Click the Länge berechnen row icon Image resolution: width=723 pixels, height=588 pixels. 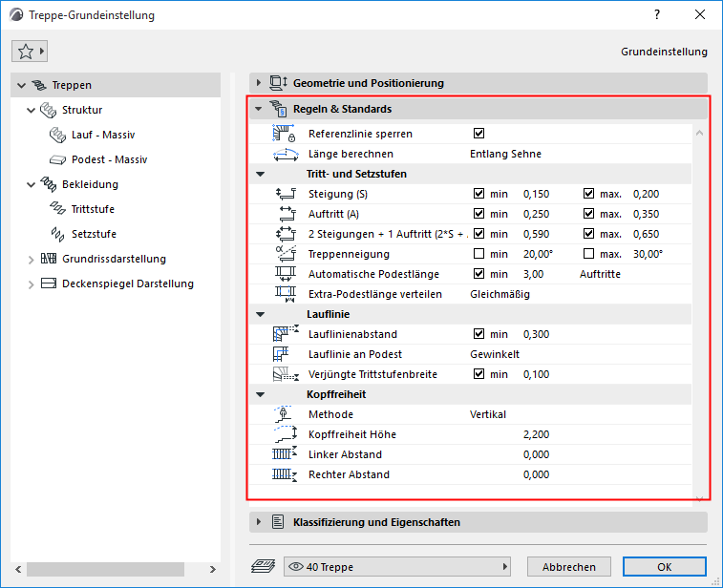point(286,155)
